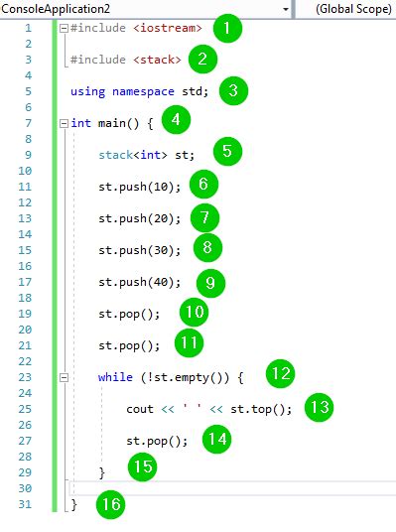396x532 pixels.
Task: Collapse the #include block on line 1
Action: coord(64,28)
